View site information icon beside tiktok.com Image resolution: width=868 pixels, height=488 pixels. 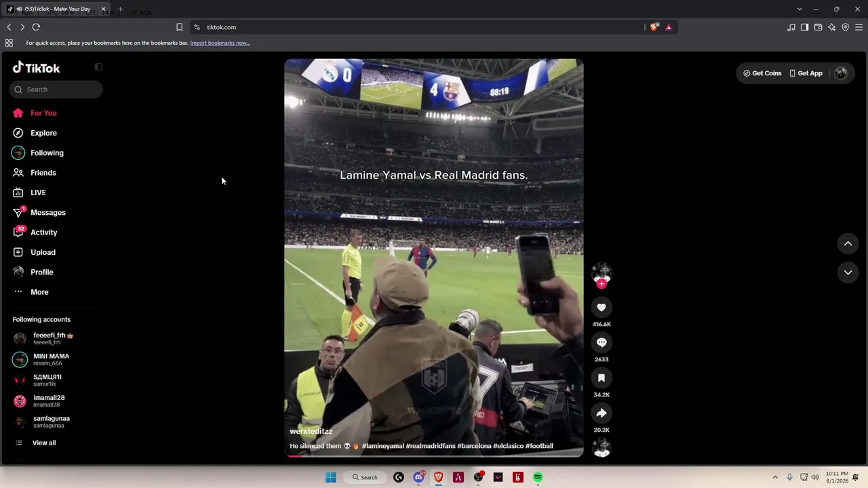tap(197, 27)
